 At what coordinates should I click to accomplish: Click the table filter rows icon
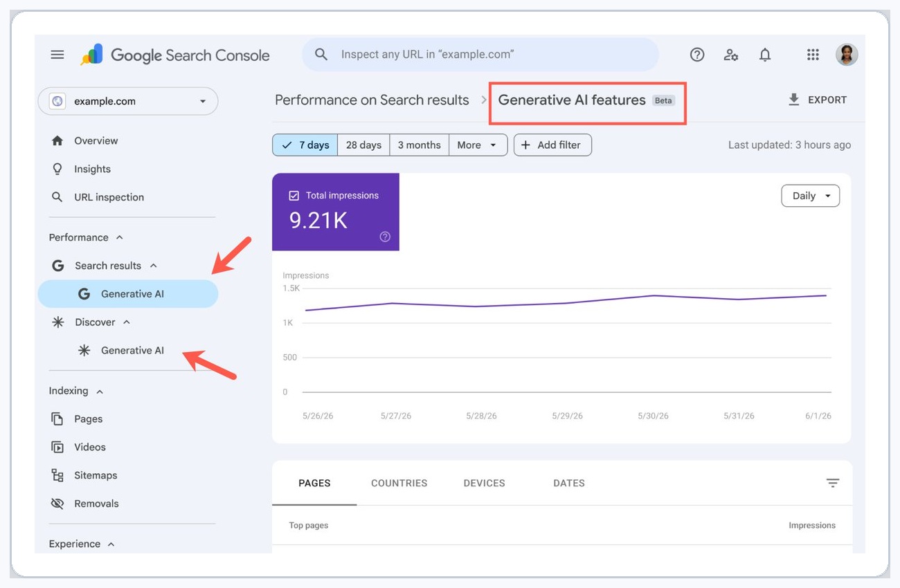click(x=833, y=483)
